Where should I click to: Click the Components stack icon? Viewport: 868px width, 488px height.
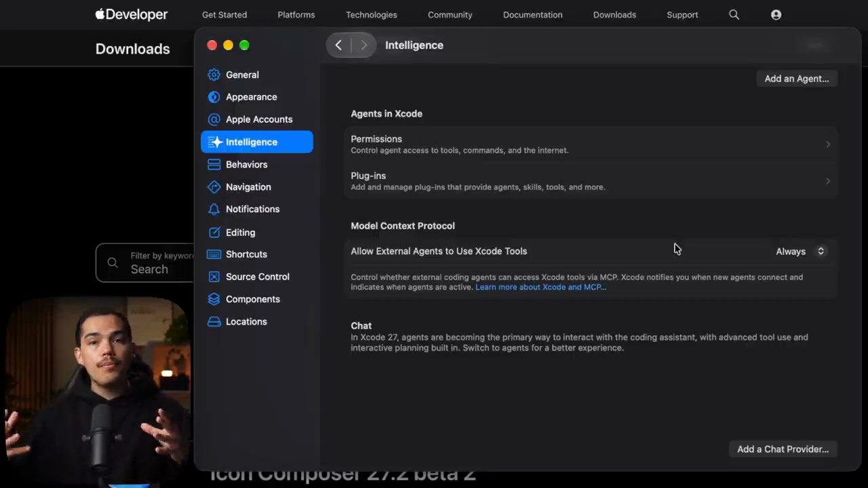click(214, 299)
